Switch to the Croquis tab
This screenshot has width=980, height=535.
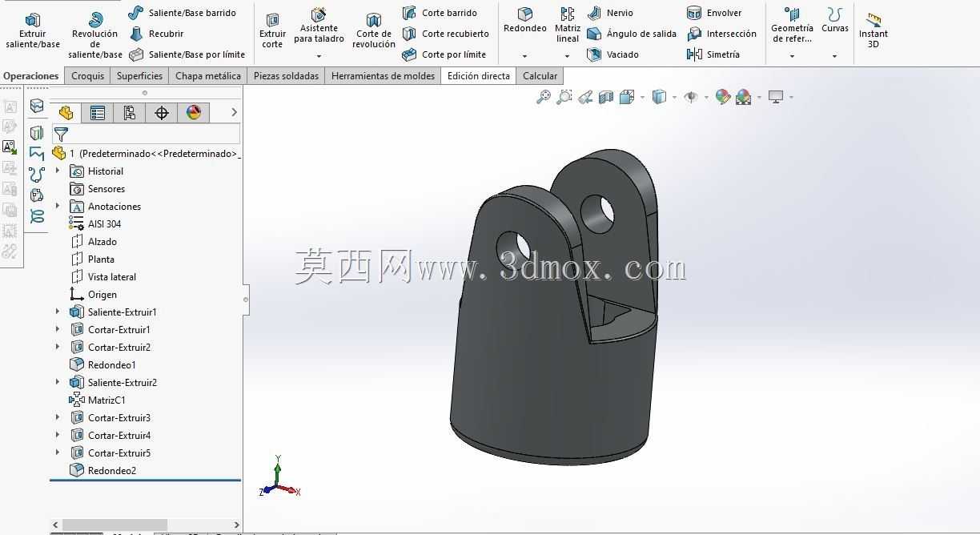point(87,76)
